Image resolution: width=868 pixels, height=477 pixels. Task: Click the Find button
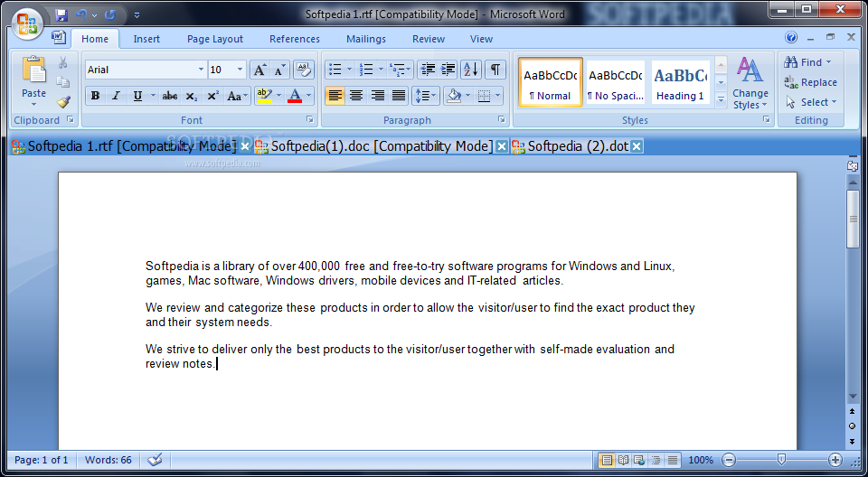[808, 62]
